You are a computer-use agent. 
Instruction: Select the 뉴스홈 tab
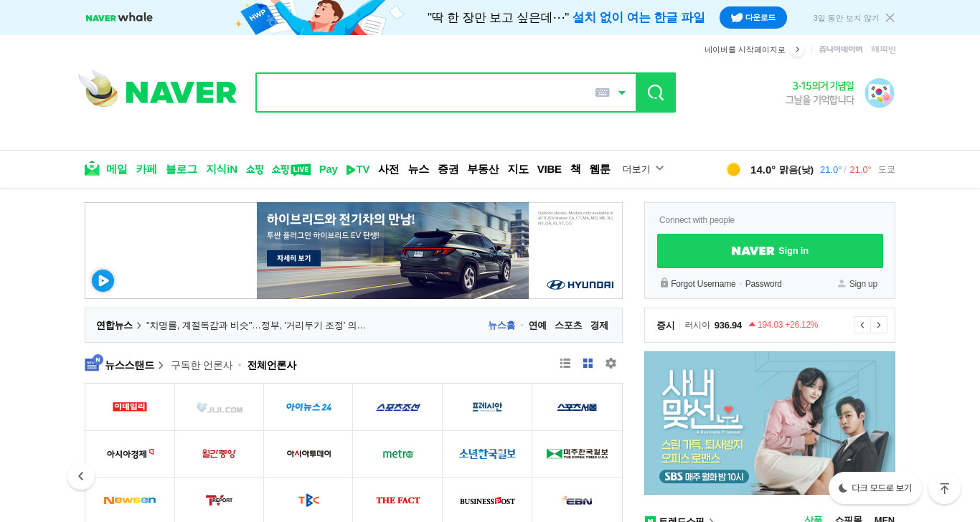501,326
